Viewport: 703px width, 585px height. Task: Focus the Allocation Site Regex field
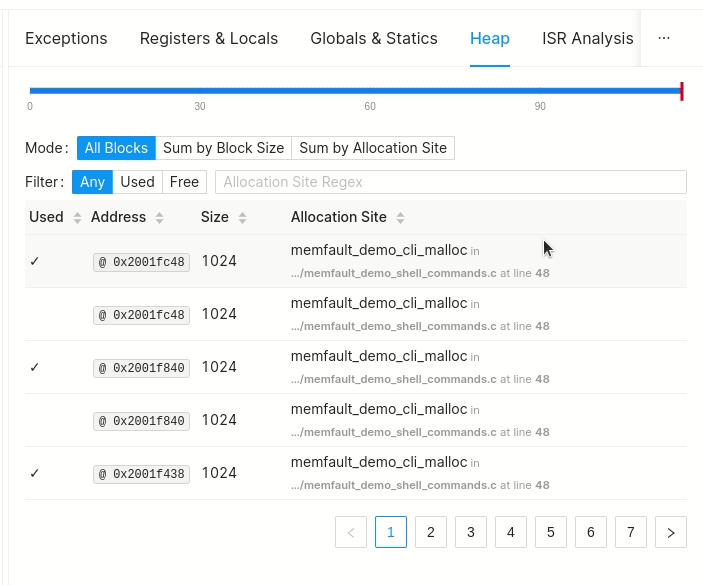coord(450,182)
